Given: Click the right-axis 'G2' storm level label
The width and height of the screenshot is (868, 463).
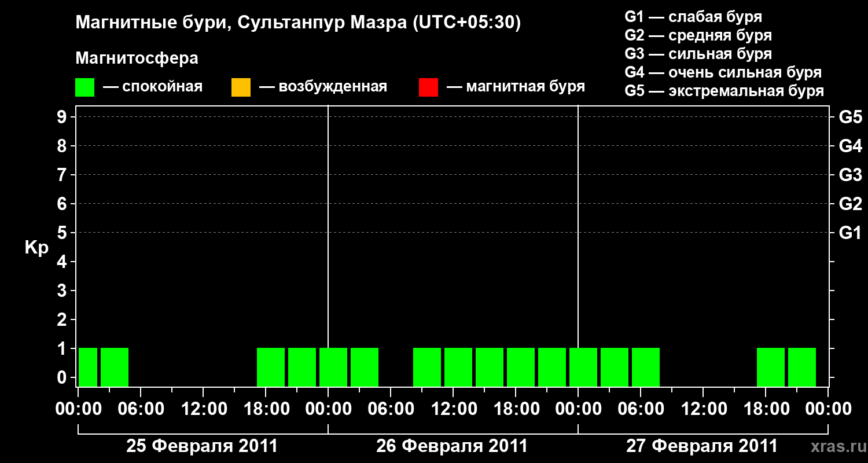Looking at the screenshot, I should (x=851, y=204).
